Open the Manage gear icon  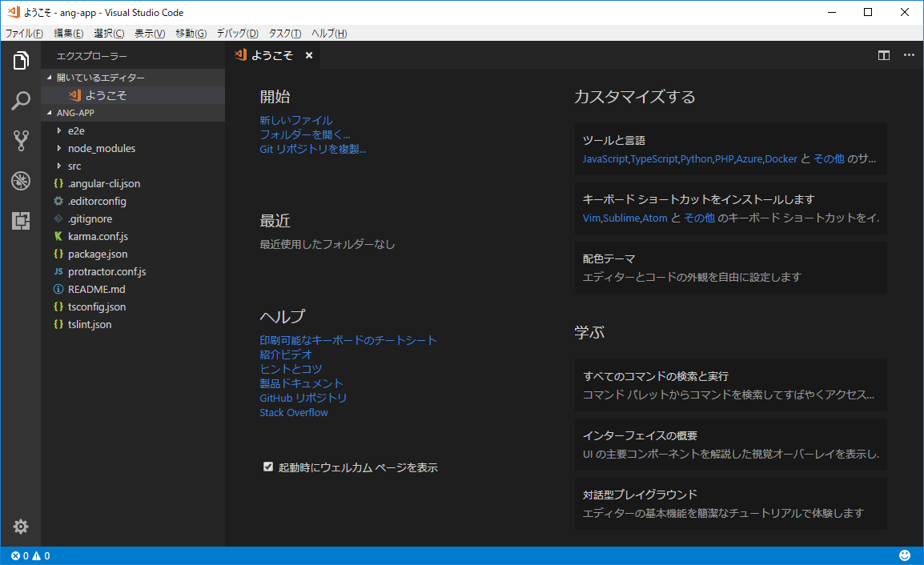(21, 526)
